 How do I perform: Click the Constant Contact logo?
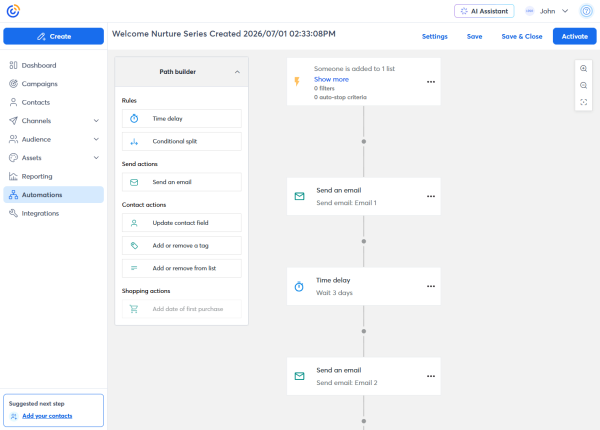click(x=13, y=11)
